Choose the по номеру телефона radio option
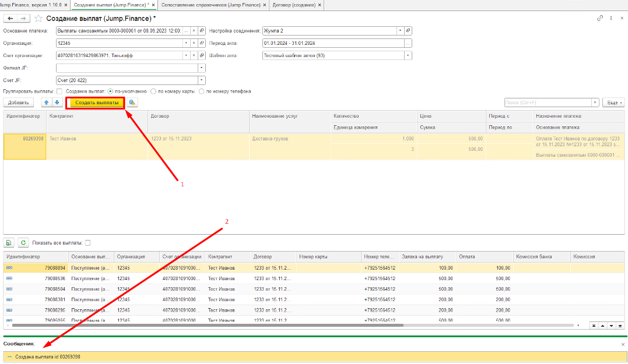 click(x=202, y=91)
